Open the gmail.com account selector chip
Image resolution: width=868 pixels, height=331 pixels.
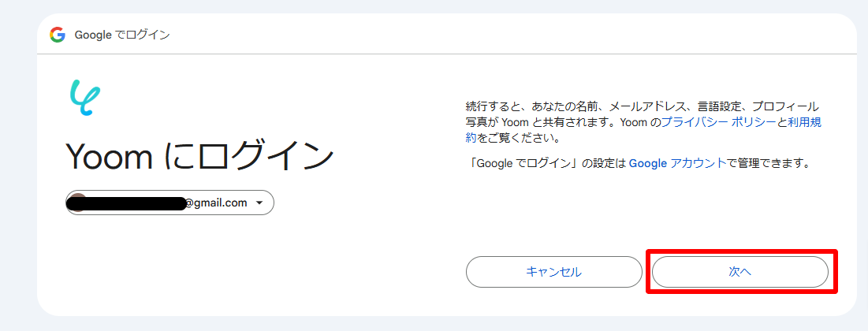click(x=170, y=203)
